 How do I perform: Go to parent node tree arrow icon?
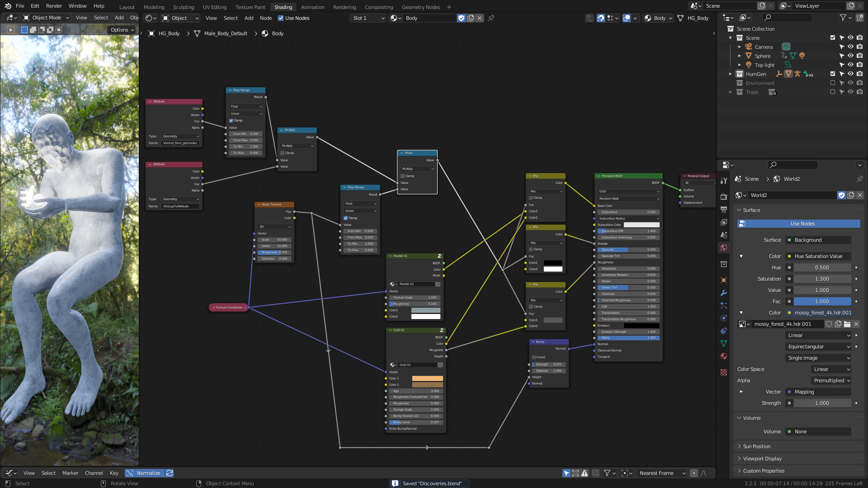click(590, 18)
